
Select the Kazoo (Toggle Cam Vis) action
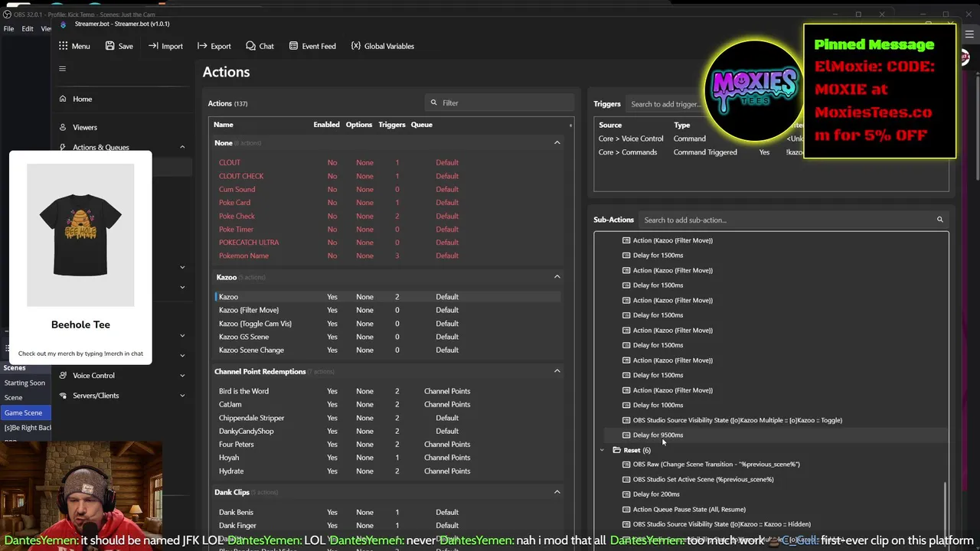click(387, 324)
